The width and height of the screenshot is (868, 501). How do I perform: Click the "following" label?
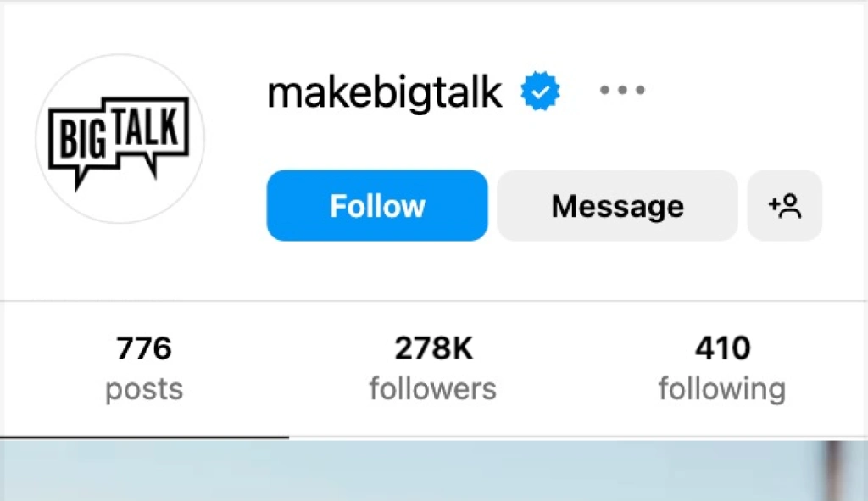tap(722, 390)
